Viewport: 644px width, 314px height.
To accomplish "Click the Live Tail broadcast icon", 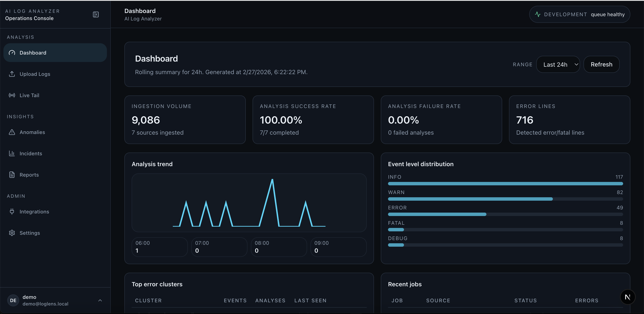I will coord(12,95).
